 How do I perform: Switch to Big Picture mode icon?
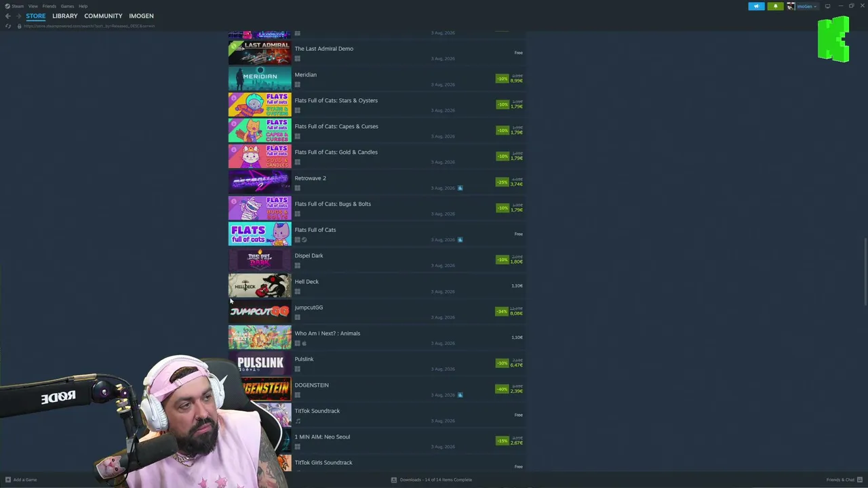[x=827, y=6]
